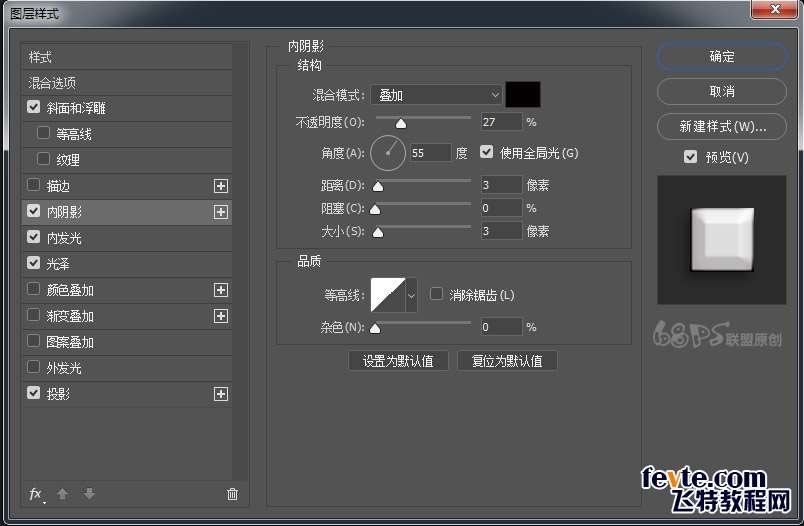Adjust the 不透明度 slider handle

click(401, 124)
